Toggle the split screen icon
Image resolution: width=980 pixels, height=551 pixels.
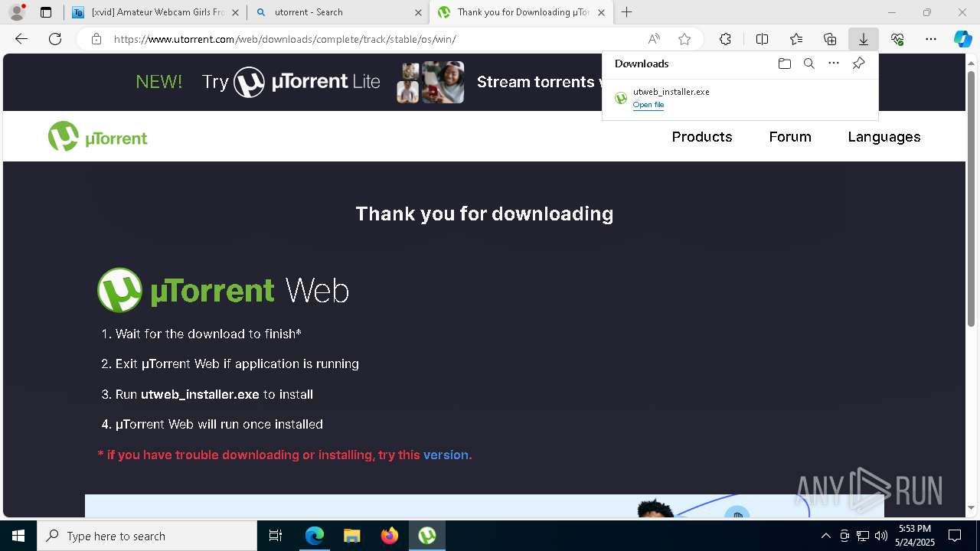(x=762, y=39)
